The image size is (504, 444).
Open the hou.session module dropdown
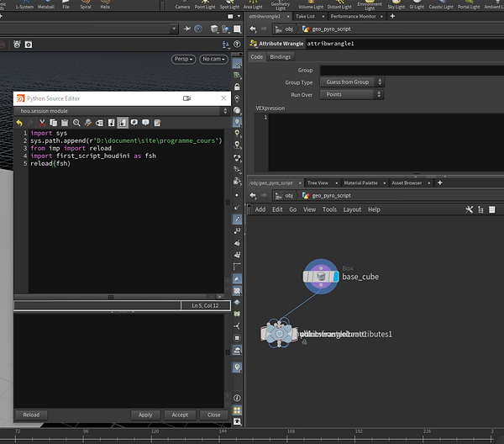click(122, 111)
